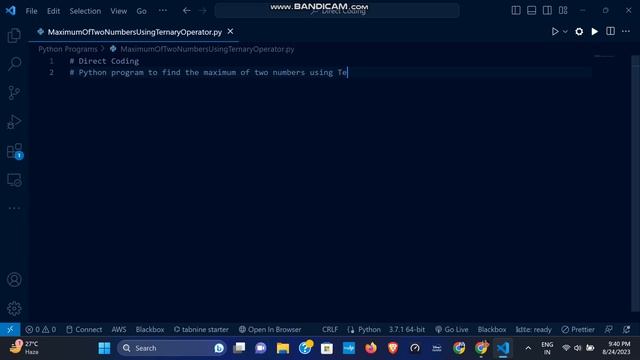Click Open In Browser in status bar

[x=270, y=329]
